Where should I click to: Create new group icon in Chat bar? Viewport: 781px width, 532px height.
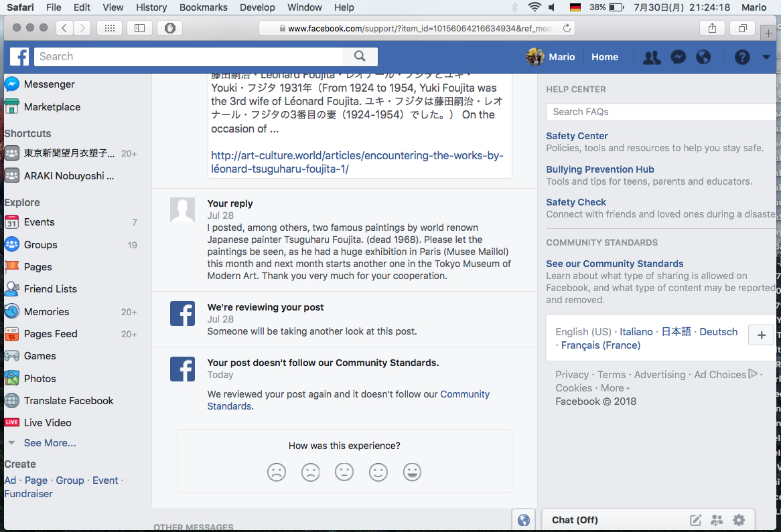pyautogui.click(x=717, y=520)
